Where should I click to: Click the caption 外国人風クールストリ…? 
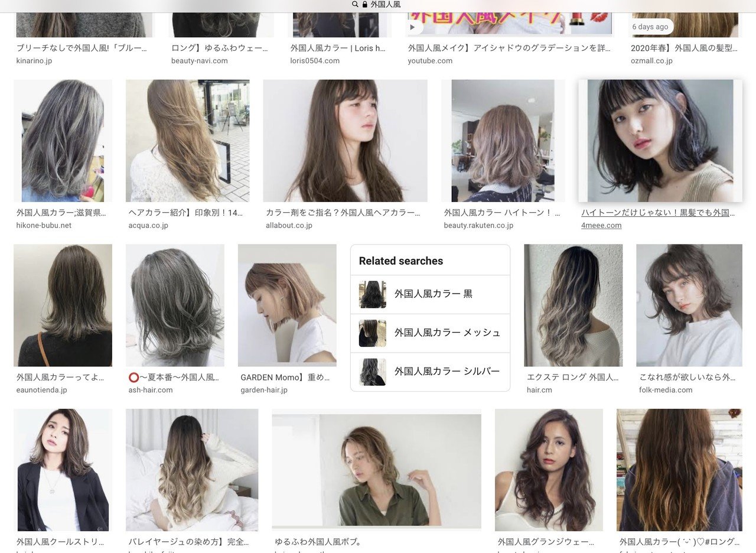click(x=60, y=541)
